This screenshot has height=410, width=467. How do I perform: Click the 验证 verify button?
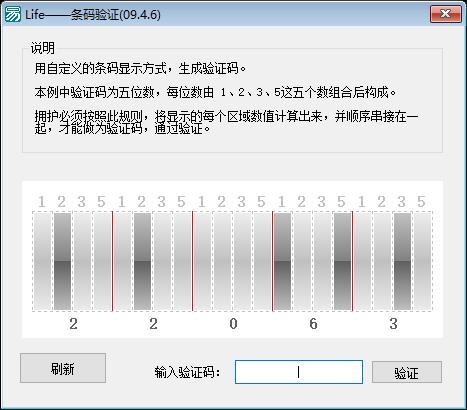pos(407,372)
